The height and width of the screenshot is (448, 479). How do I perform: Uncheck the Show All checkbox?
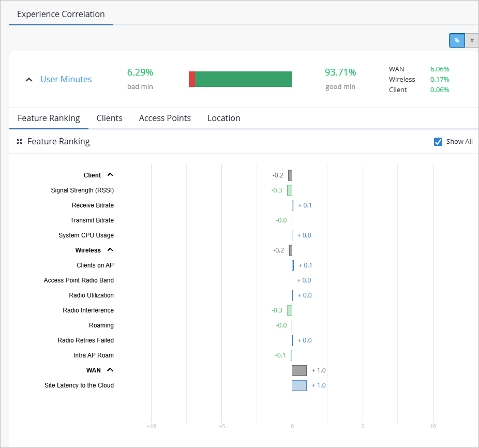click(x=438, y=142)
